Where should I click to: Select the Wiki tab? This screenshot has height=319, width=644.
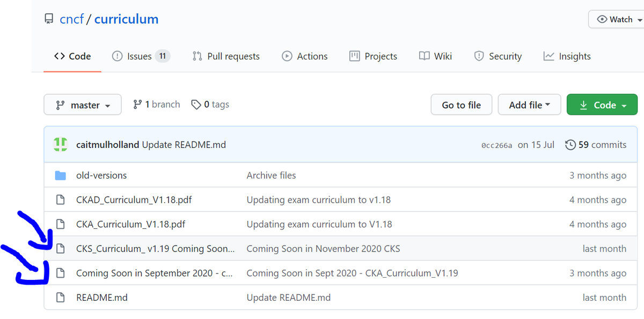[x=435, y=56]
